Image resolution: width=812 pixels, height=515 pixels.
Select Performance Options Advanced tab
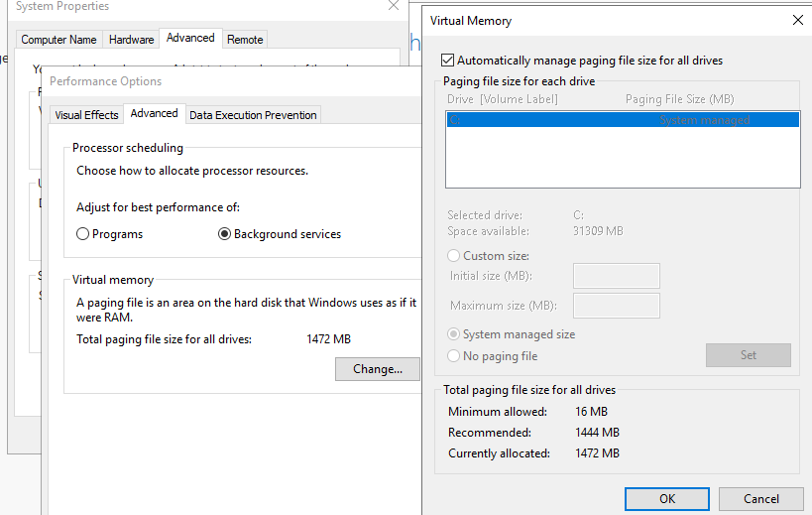(154, 113)
